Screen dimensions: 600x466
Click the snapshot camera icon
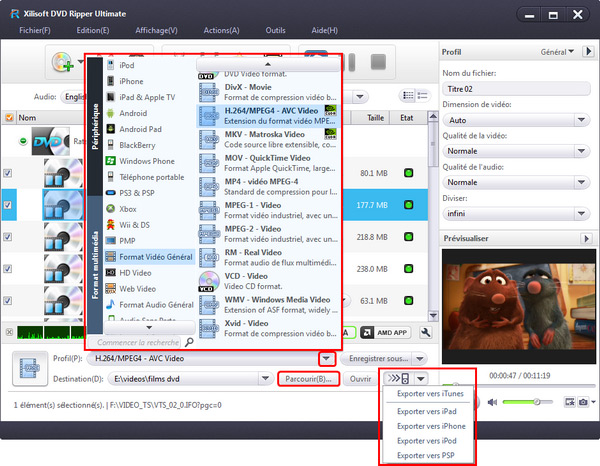pos(583,402)
